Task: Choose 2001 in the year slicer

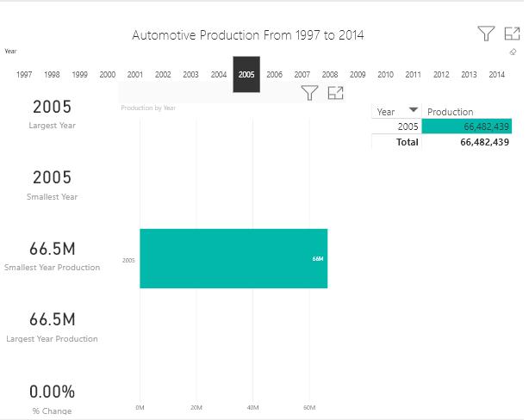Action: 135,75
